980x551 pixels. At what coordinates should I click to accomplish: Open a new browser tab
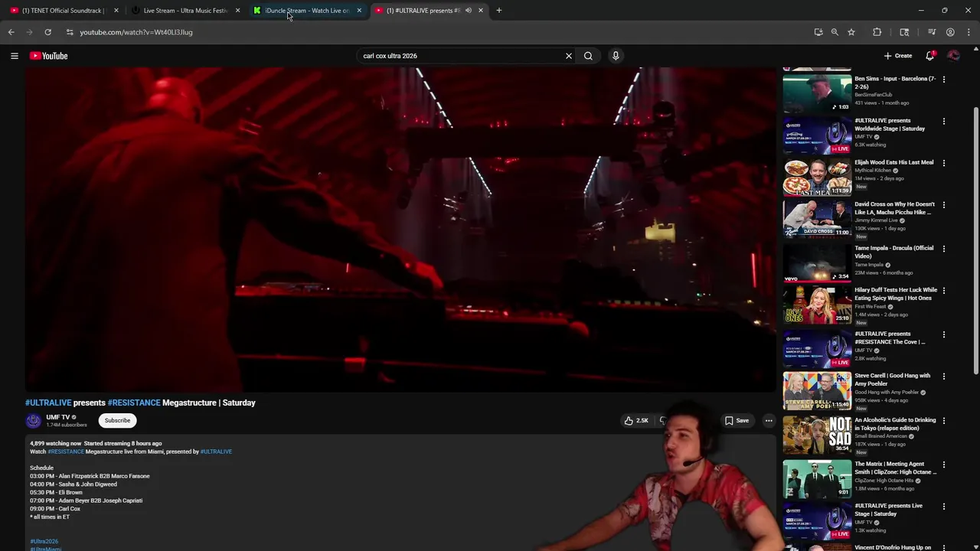(x=498, y=11)
